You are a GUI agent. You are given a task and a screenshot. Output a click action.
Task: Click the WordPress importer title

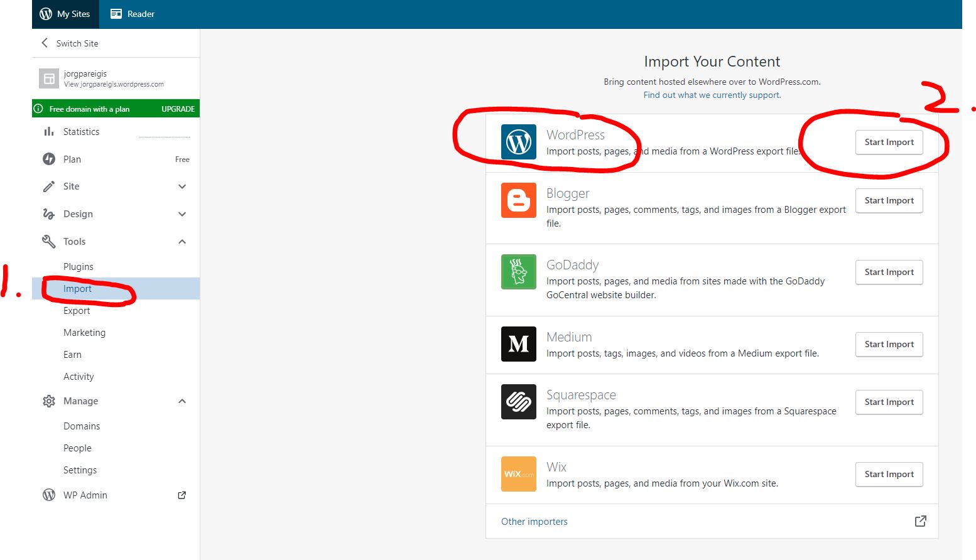pos(575,135)
